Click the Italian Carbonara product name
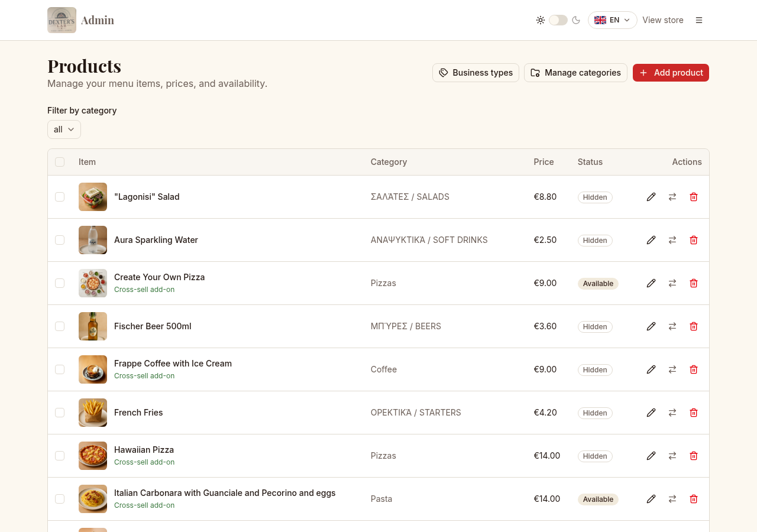This screenshot has width=757, height=532. click(x=225, y=493)
